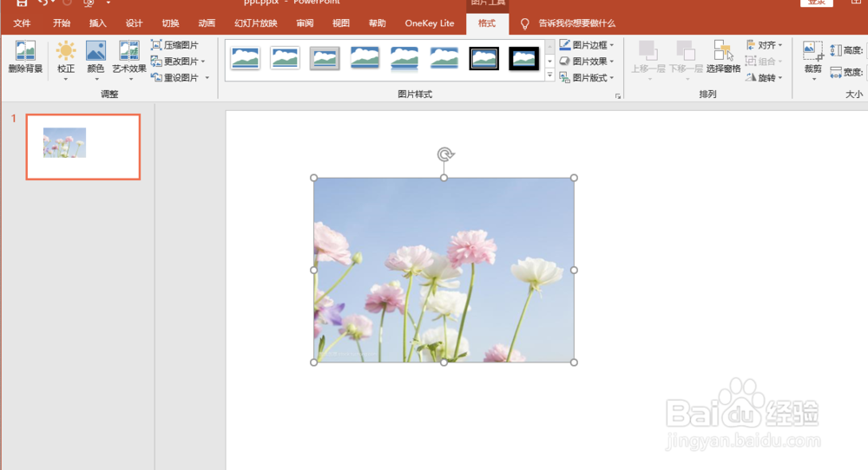This screenshot has height=470, width=868.
Task: Switch to the Home (开始) tab
Action: coord(62,23)
